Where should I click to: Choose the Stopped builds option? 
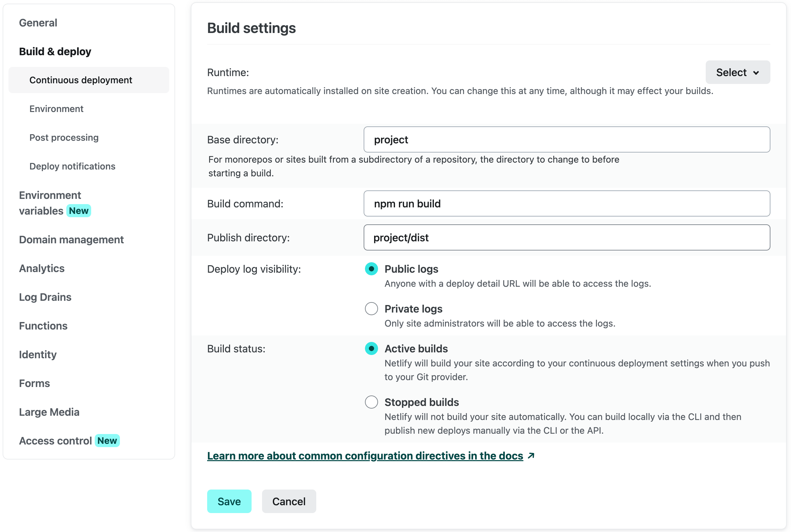click(371, 402)
